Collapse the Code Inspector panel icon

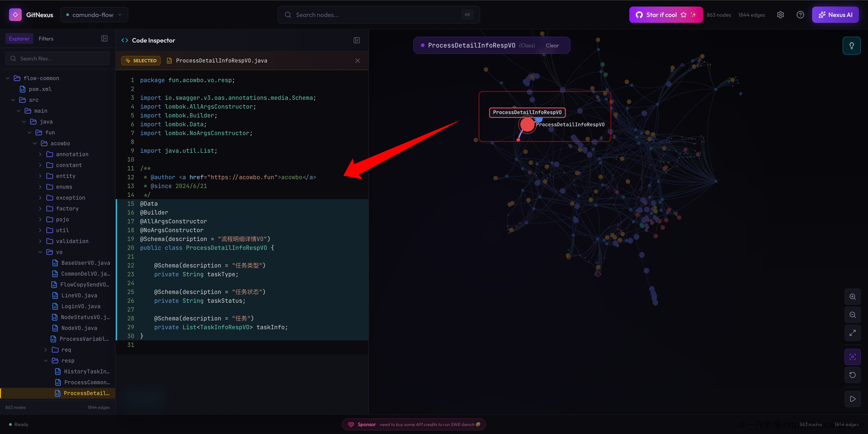356,41
